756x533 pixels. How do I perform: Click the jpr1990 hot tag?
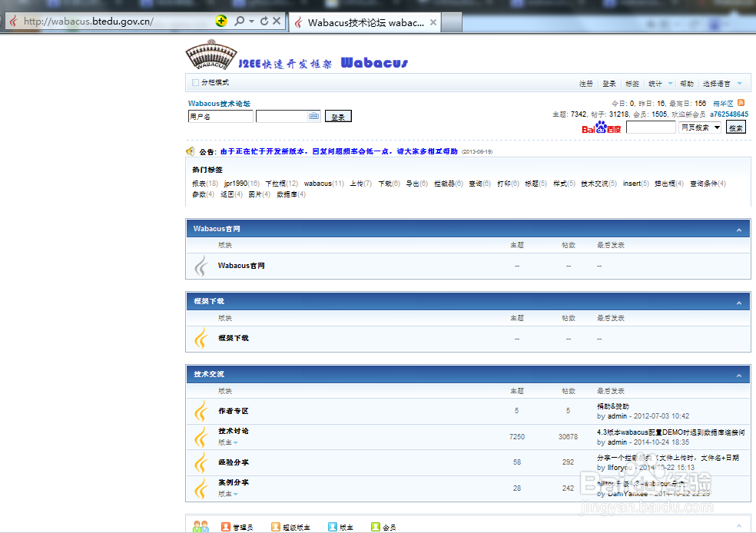[x=236, y=184]
